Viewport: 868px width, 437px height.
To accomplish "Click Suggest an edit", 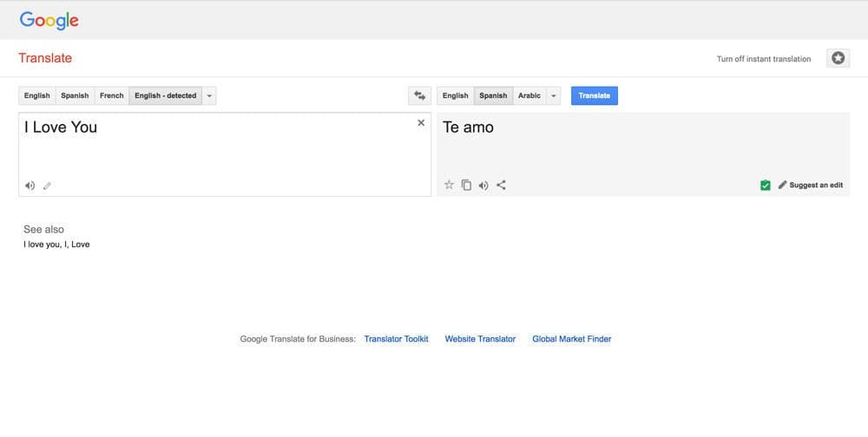I will (x=811, y=186).
